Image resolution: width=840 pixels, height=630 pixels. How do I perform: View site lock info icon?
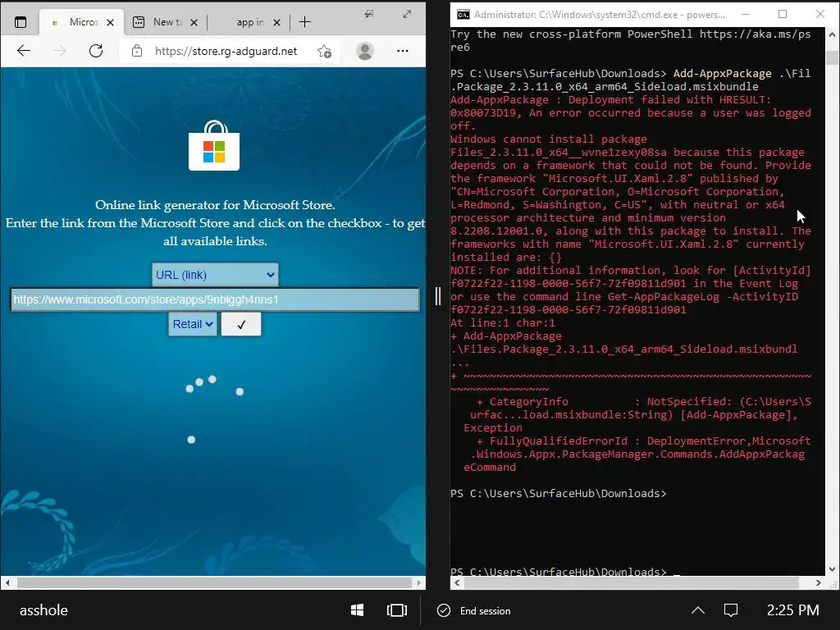click(137, 51)
